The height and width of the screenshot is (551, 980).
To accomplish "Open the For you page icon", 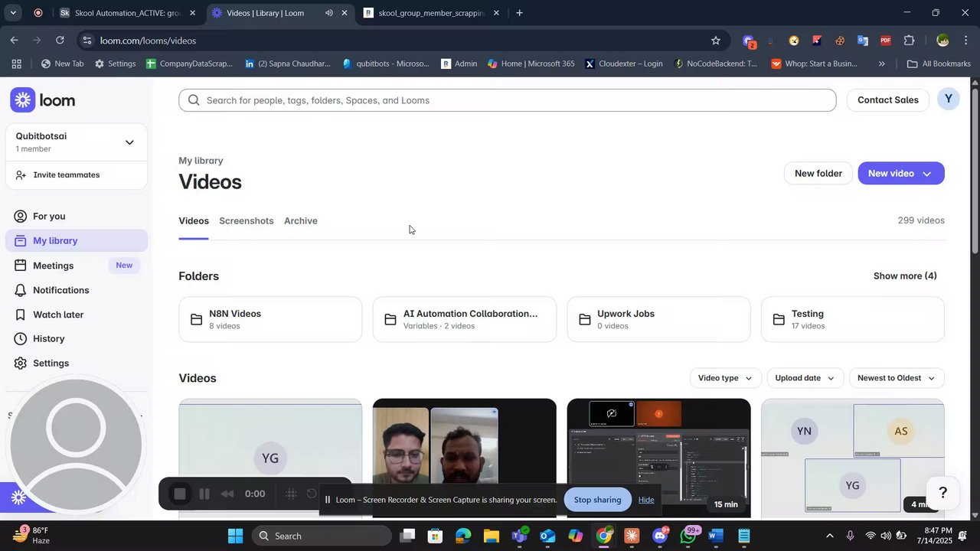I will 21,217.
